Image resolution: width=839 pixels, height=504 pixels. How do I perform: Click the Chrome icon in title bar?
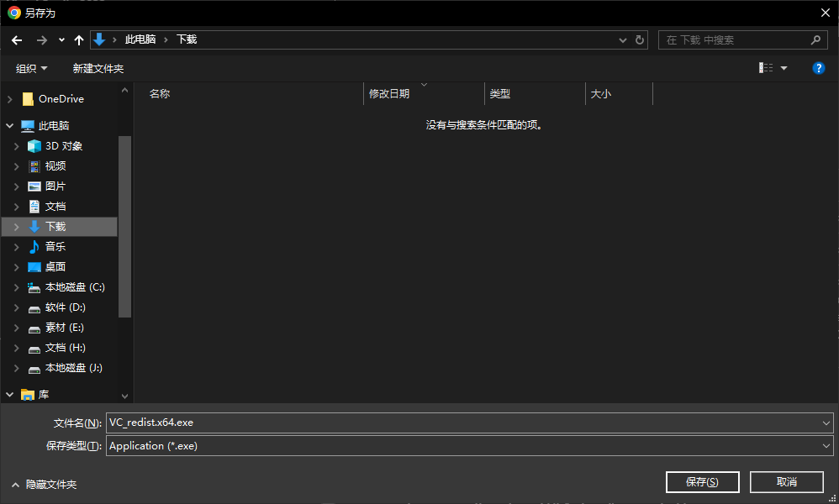pyautogui.click(x=14, y=13)
